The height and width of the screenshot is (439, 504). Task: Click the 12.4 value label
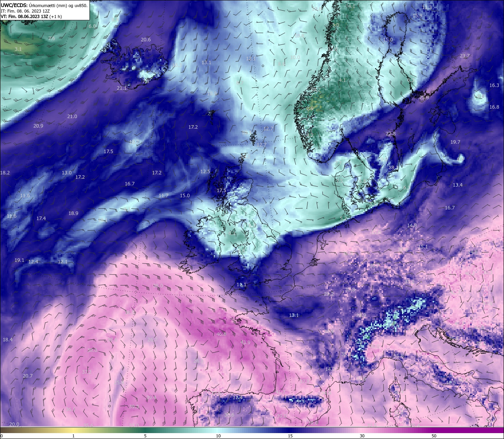33,261
